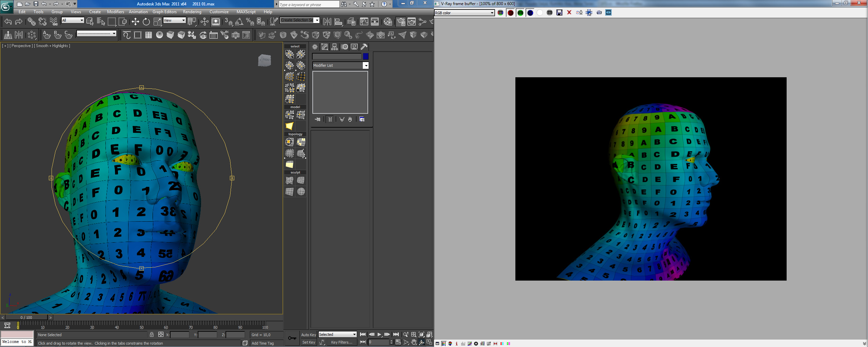Image resolution: width=868 pixels, height=347 pixels.
Task: Clear image with red X icon
Action: click(x=569, y=13)
